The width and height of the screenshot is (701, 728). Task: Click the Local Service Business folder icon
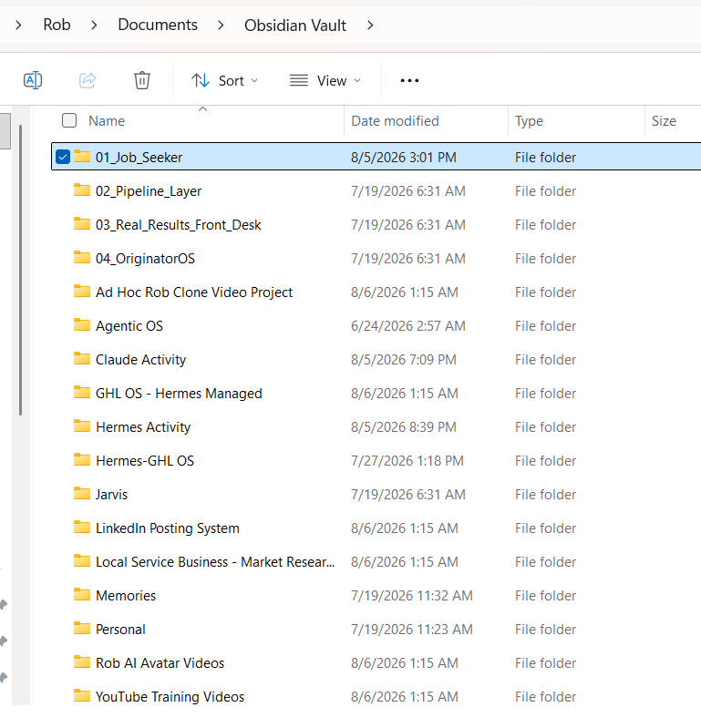pyautogui.click(x=82, y=561)
